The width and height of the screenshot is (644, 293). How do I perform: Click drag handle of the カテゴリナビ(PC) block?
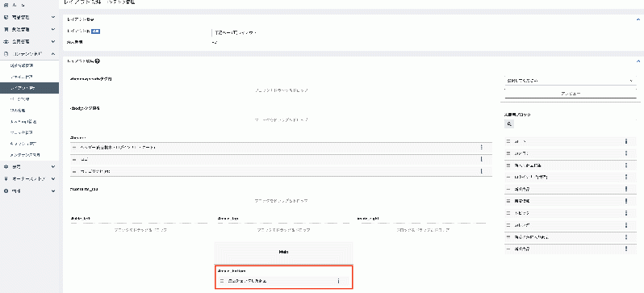tap(74, 171)
